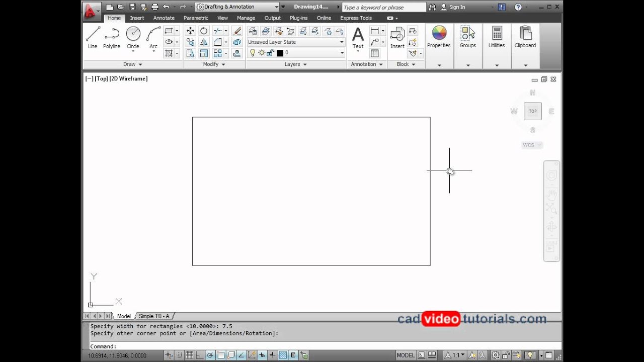Switch to the Output ribbon tab
Screen dimensions: 644x362
273,18
